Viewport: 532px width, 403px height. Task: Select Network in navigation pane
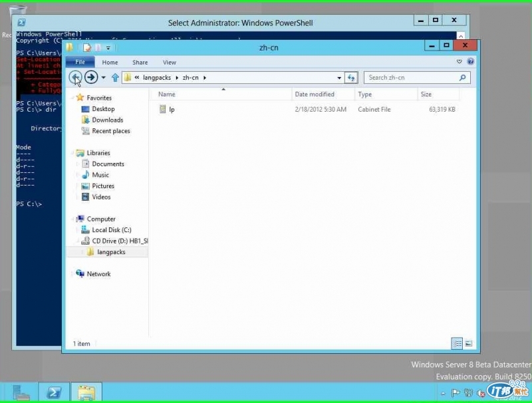point(98,274)
